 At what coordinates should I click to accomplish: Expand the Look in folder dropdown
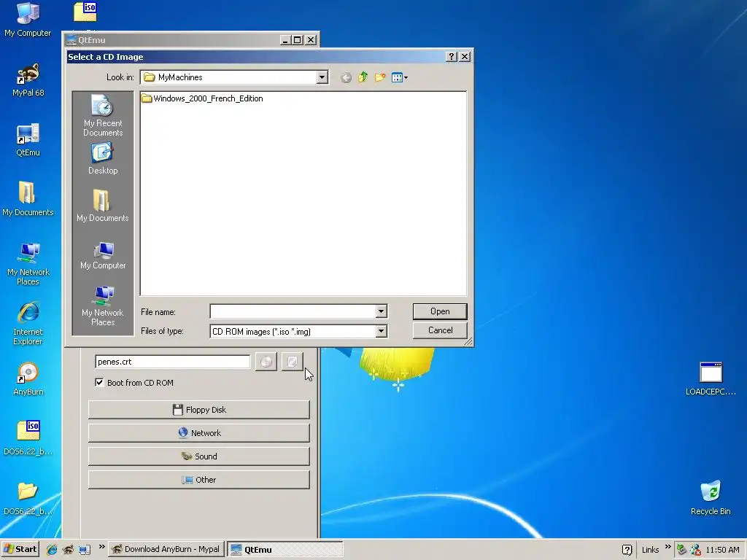point(322,77)
